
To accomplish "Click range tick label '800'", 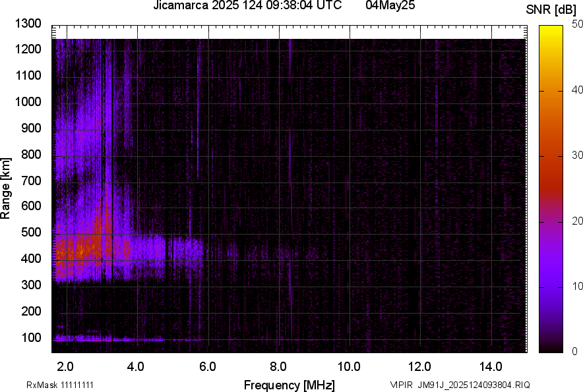I will pos(31,154).
